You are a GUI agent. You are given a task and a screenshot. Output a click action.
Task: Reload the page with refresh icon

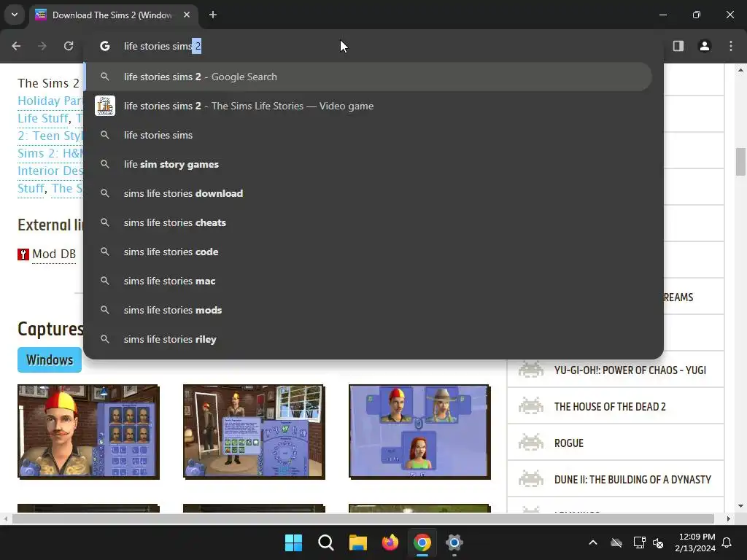point(69,46)
